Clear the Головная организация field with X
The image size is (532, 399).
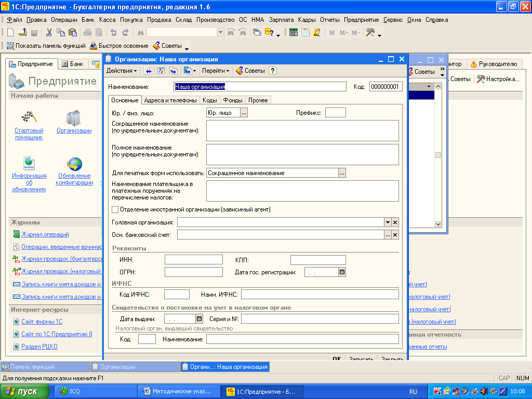395,222
